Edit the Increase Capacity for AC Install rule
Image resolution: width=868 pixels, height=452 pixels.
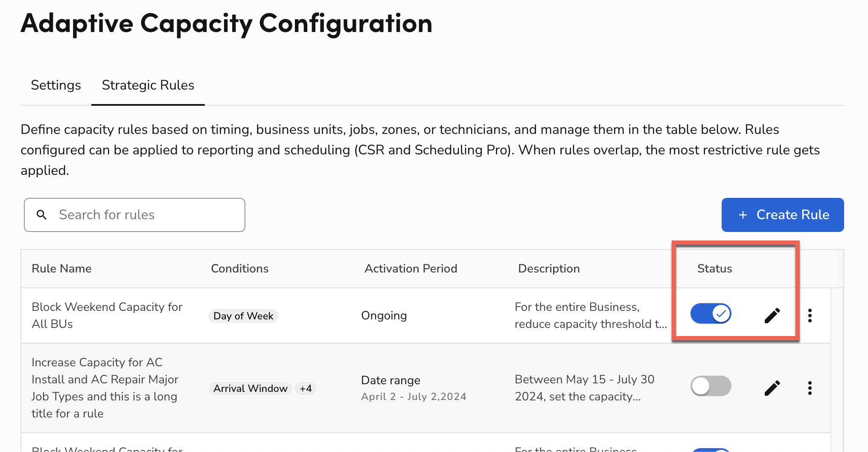(x=772, y=387)
